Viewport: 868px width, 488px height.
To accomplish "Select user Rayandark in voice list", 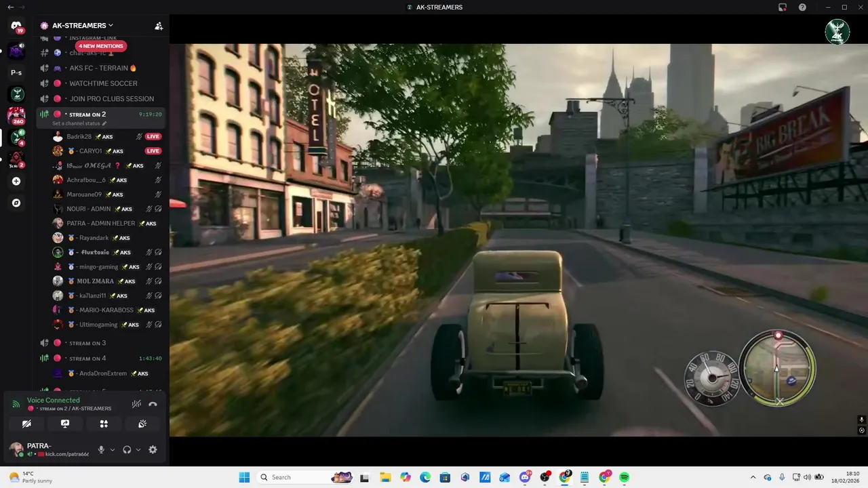I will coord(107,238).
